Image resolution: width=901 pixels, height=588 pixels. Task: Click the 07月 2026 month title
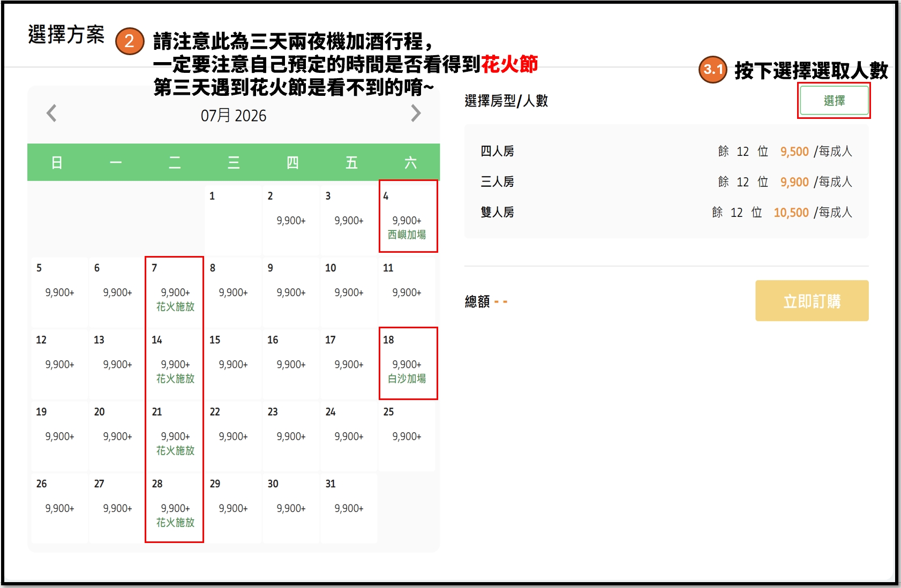tap(233, 115)
